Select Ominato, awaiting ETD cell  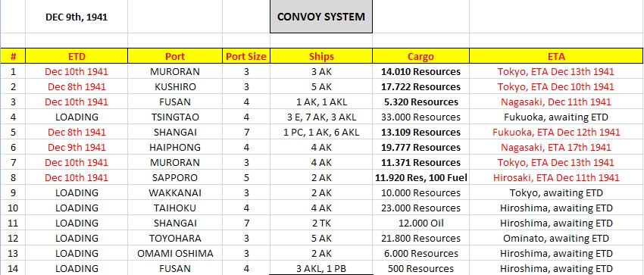(556, 238)
